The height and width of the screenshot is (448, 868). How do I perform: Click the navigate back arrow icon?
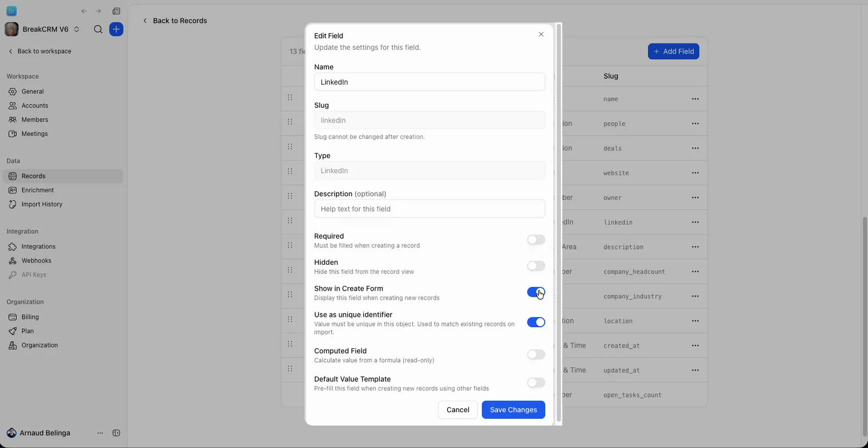[x=84, y=11]
